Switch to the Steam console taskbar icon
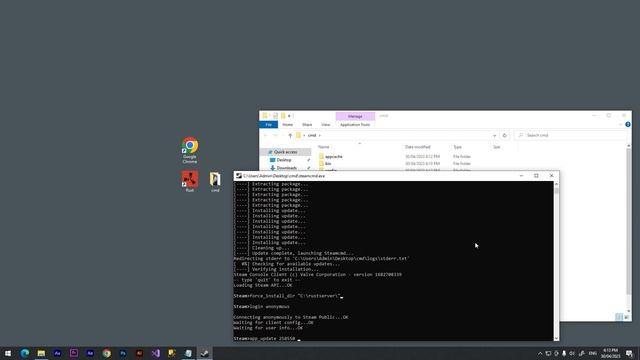This screenshot has height=360, width=640. [x=204, y=353]
